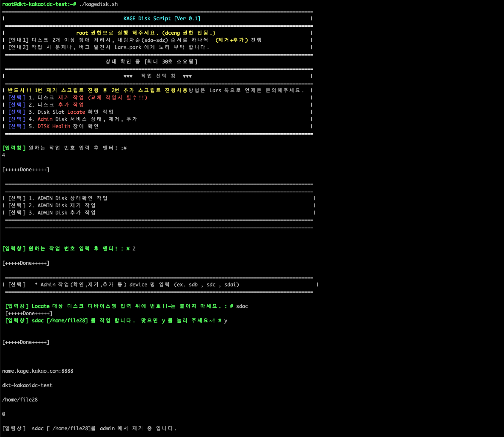Click the yellow 'root 권한으로 실행 해주세요' line

click(x=146, y=33)
